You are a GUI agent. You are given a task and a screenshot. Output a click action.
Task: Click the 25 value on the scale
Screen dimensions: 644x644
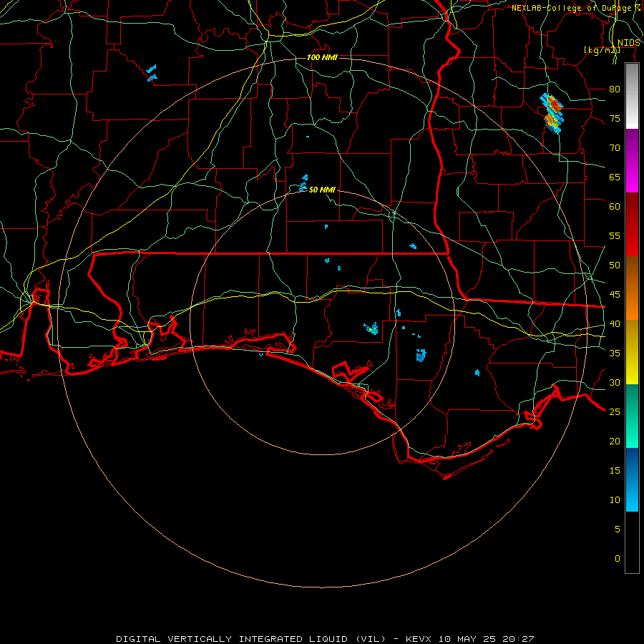coord(615,412)
